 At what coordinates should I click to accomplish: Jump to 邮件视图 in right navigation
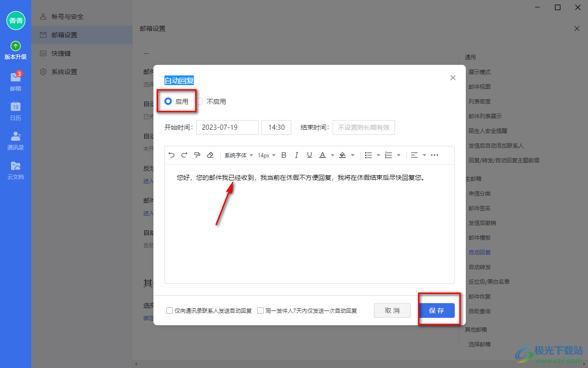[x=480, y=87]
